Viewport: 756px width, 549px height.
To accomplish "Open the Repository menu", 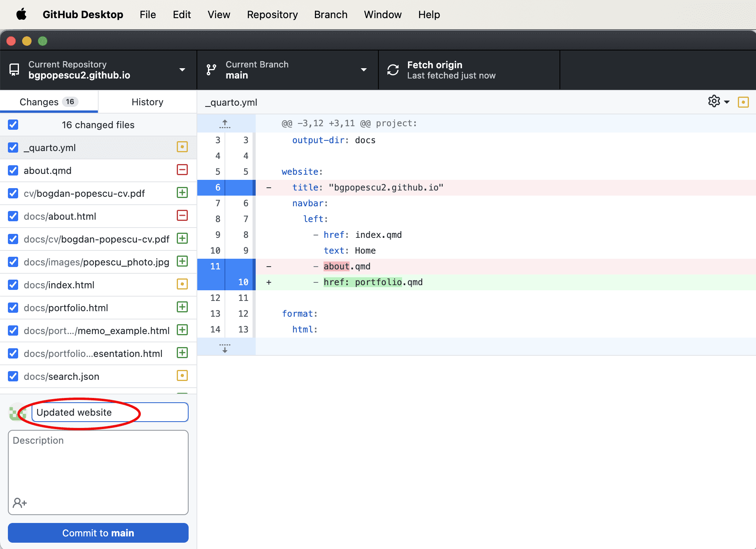I will pyautogui.click(x=272, y=15).
